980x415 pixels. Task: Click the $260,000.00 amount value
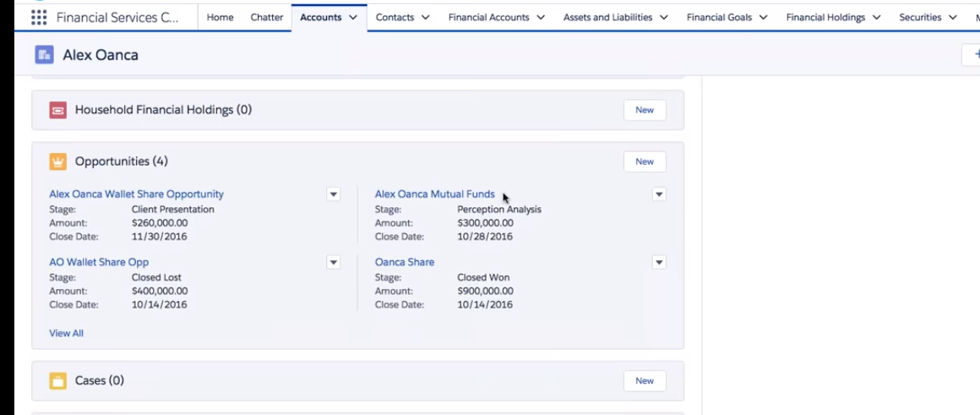tap(160, 223)
